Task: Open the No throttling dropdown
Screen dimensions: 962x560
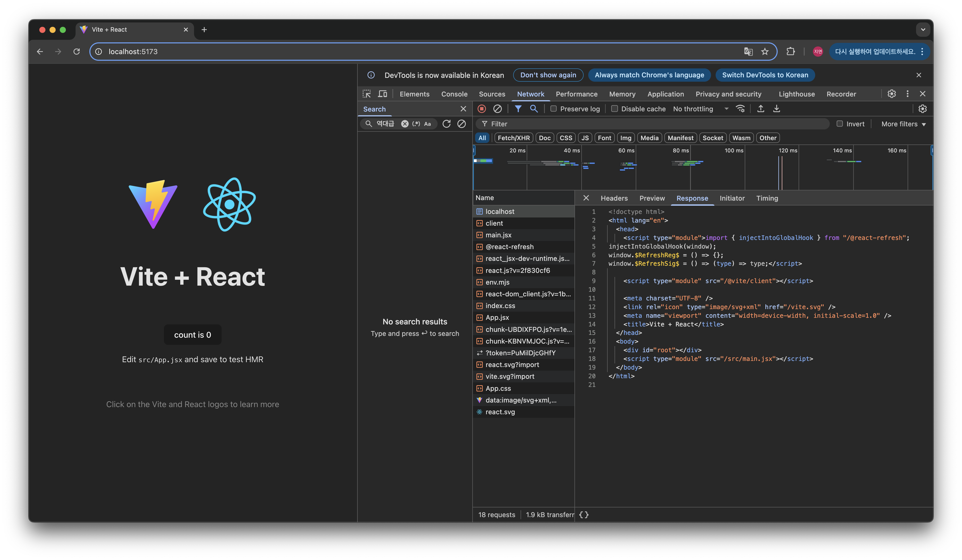Action: click(701, 109)
